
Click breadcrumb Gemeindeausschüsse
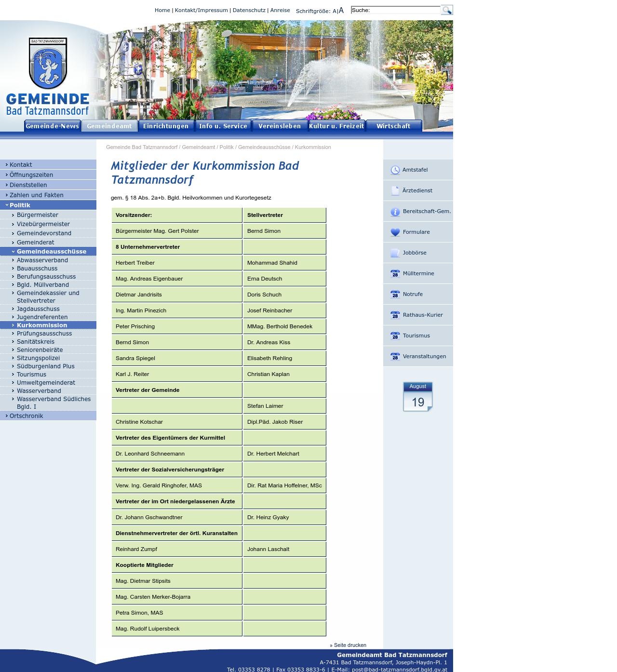(264, 147)
